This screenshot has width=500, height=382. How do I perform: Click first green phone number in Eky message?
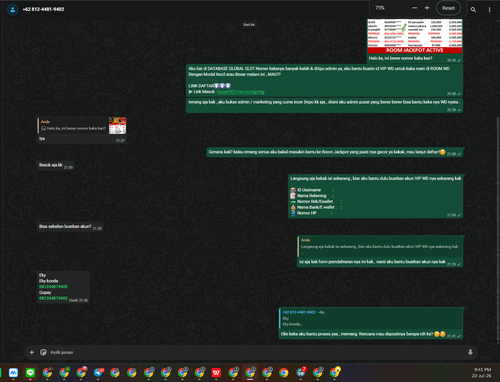(53, 287)
